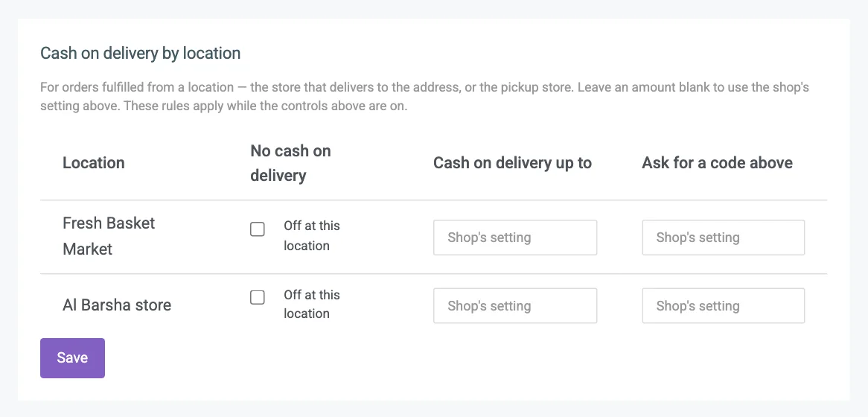Click the 'Fresh Basket Market' location name
The width and height of the screenshot is (868, 417).
point(109,236)
